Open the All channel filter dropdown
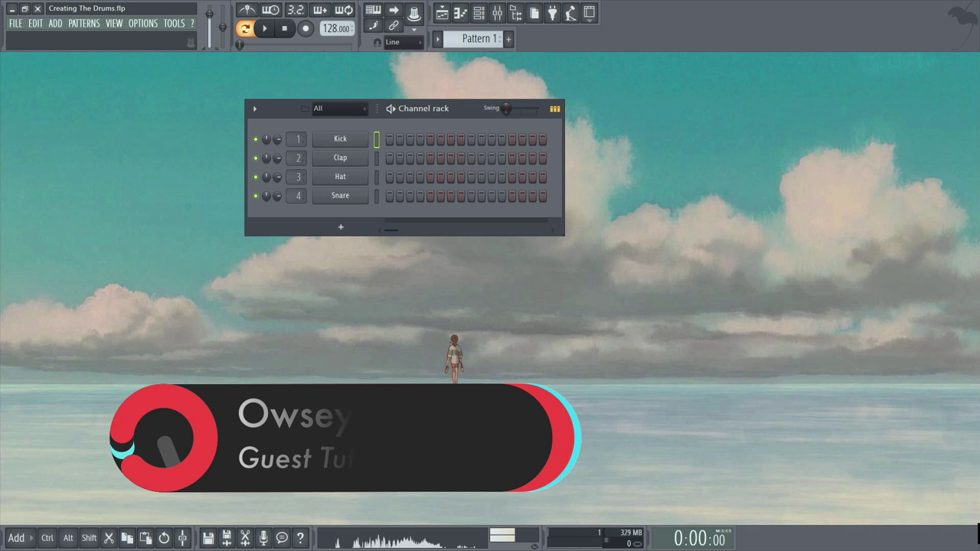980x551 pixels. click(339, 109)
